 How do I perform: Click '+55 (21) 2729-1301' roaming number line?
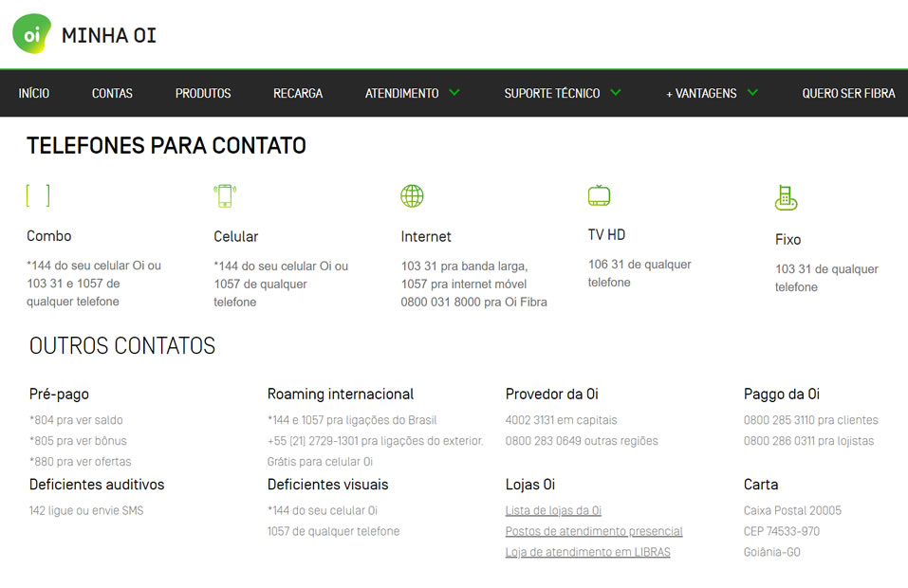click(x=375, y=441)
